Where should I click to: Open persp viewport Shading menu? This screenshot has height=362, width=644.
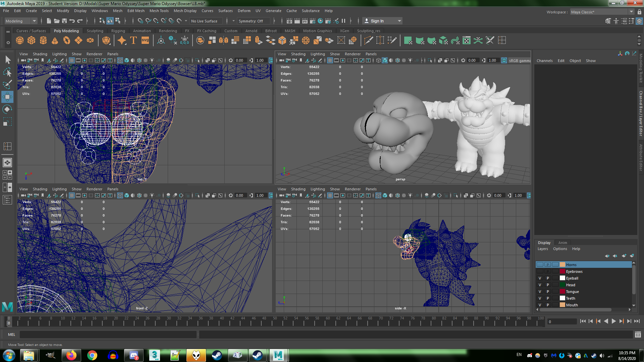[298, 54]
